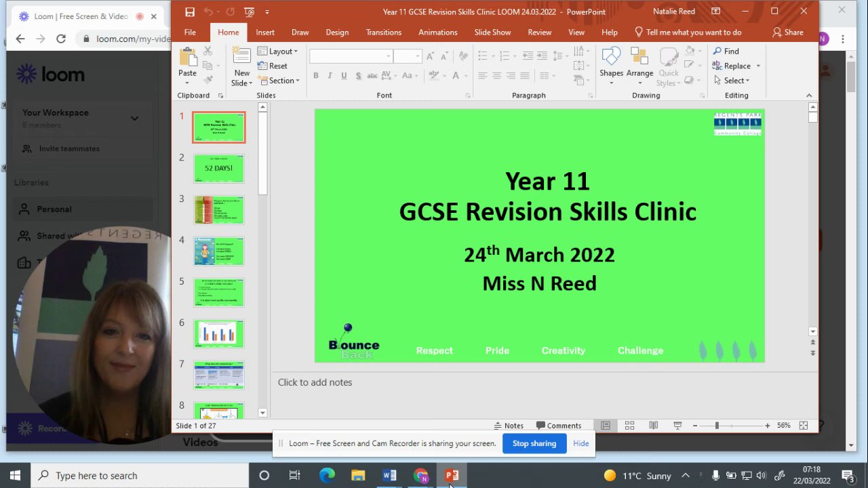Open Word from the taskbar
Screen dimensions: 868x488
coord(389,475)
